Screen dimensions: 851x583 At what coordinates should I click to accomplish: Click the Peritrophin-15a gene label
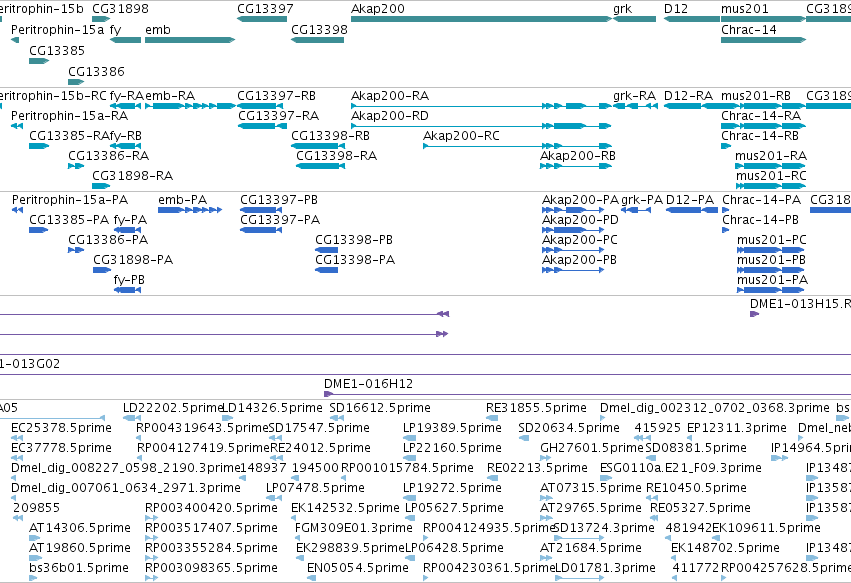click(x=57, y=30)
